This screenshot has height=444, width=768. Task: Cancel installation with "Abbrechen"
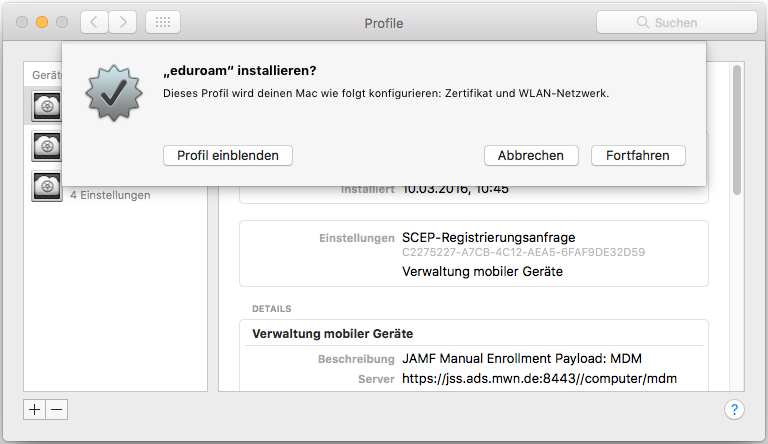[531, 155]
